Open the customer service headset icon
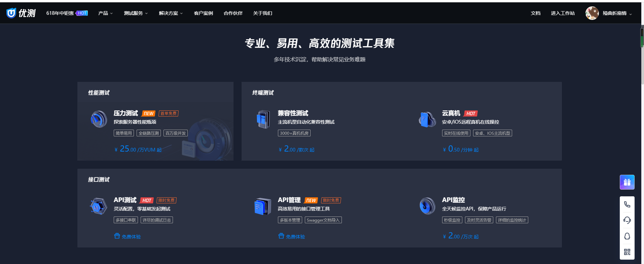The width and height of the screenshot is (644, 264). pyautogui.click(x=627, y=220)
